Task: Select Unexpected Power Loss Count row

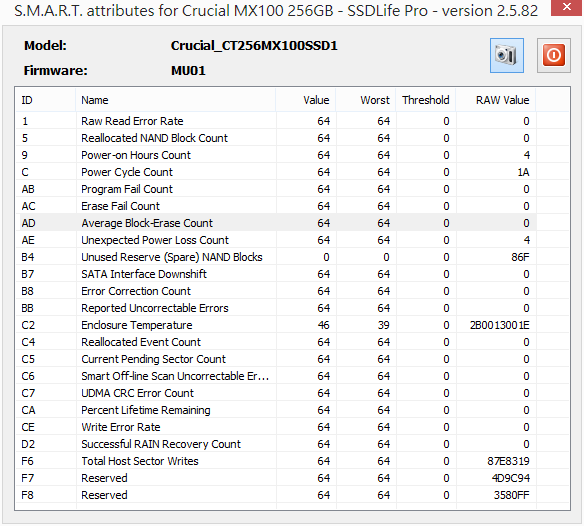Action: [x=276, y=240]
